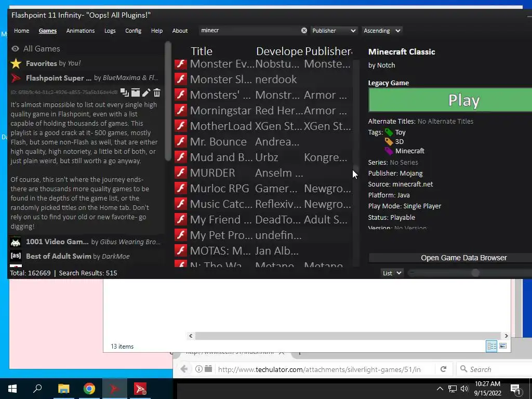Viewport: 532px width, 399px height.
Task: Click the playlist sidebar scrollbar thumb
Action: [168, 101]
